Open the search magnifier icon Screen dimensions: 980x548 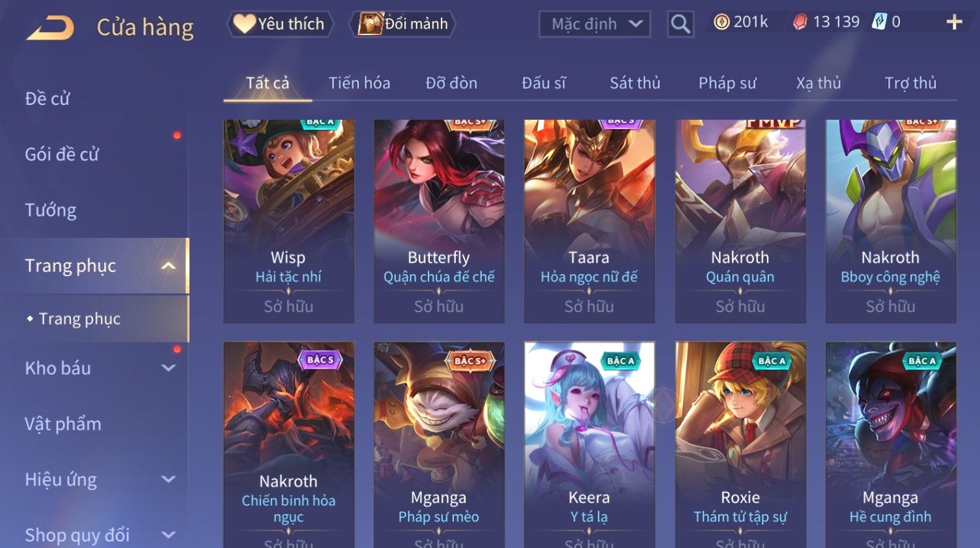pyautogui.click(x=680, y=24)
